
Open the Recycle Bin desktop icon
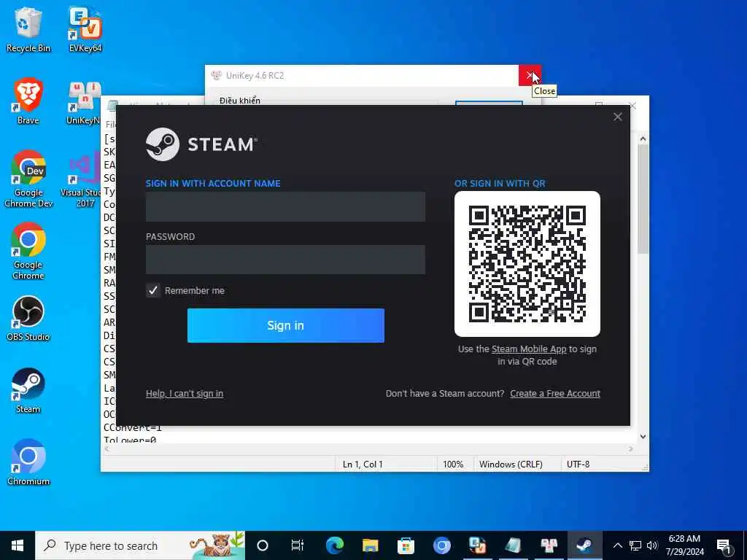pyautogui.click(x=28, y=29)
